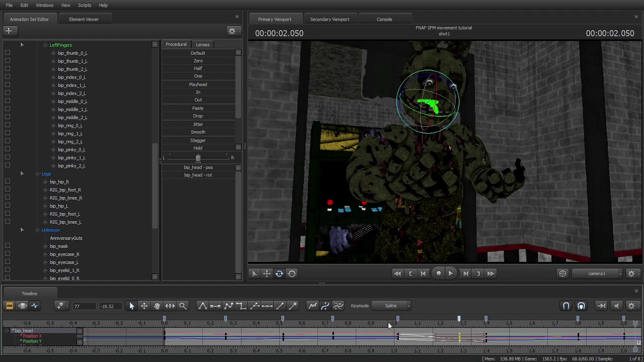
Task: Switch to the Secondary Viewport tab
Action: (330, 19)
